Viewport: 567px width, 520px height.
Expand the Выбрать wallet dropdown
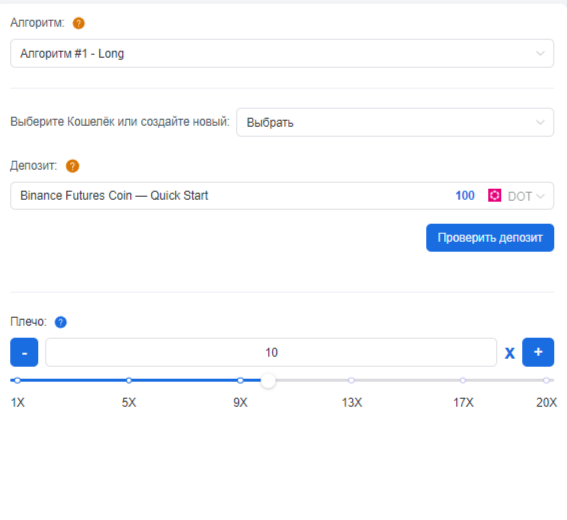[x=395, y=122]
